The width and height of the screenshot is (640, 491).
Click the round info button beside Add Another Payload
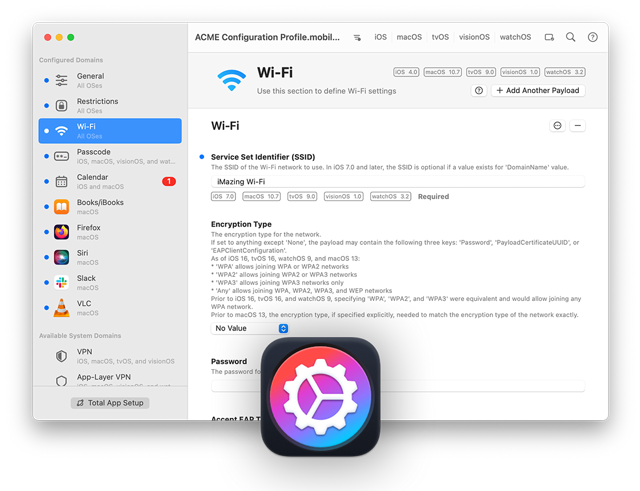479,91
